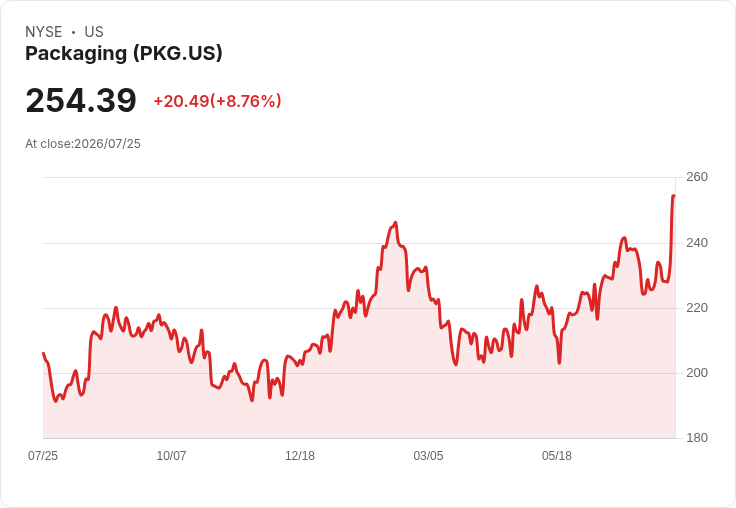Screen dimensions: 736x508
Task: Click the February peak near 245 on chart
Action: 395,223
